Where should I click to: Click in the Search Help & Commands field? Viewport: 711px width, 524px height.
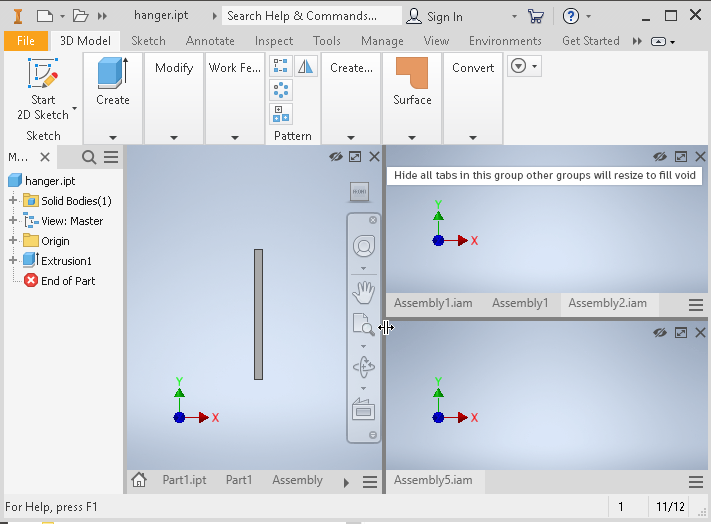312,16
